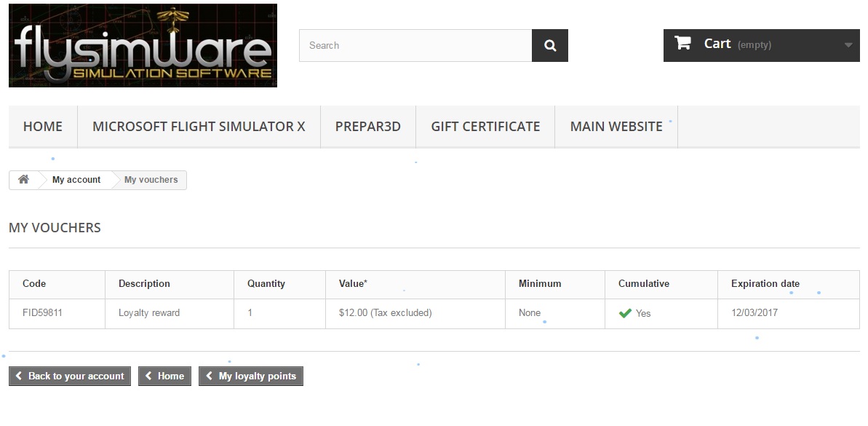The image size is (868, 426).
Task: Click the Loyalty reward description cell
Action: click(170, 314)
